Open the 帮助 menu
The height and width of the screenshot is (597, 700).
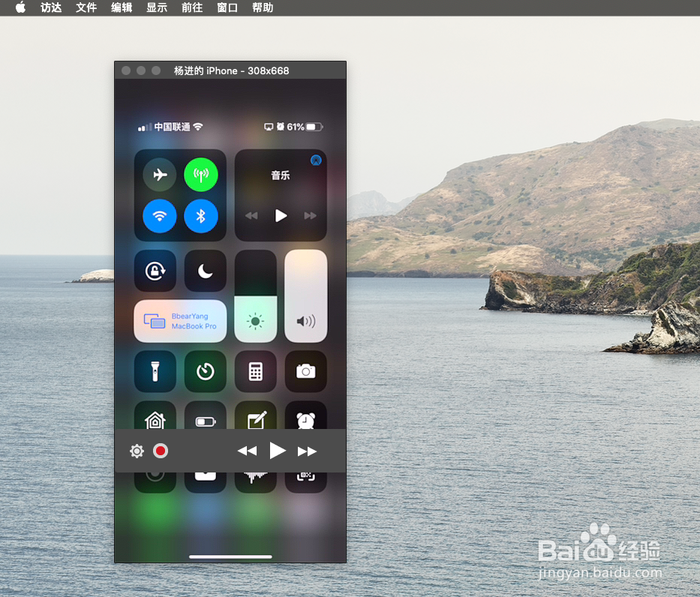tap(263, 7)
